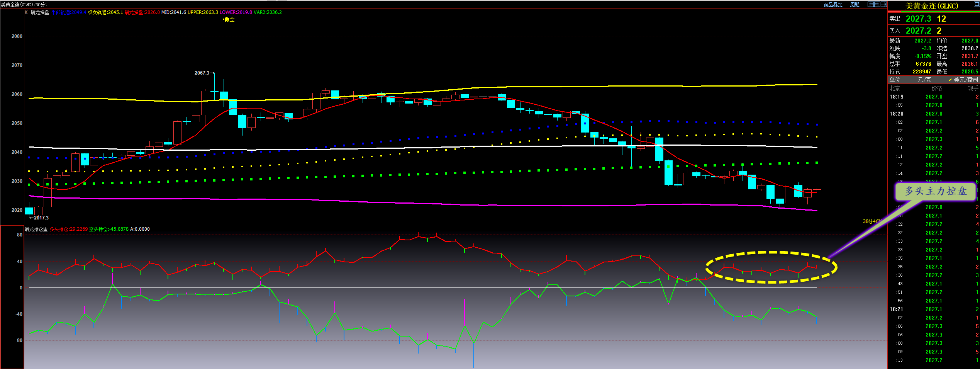Click the chart title 美黄金连(GLNC)<60分>

(x=24, y=5)
